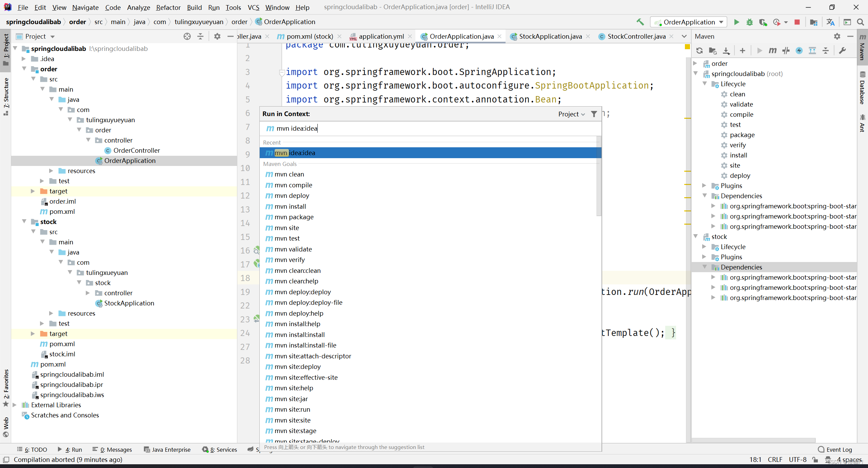The image size is (868, 468).
Task: Show hidden editor tabs chevron
Action: click(x=684, y=36)
